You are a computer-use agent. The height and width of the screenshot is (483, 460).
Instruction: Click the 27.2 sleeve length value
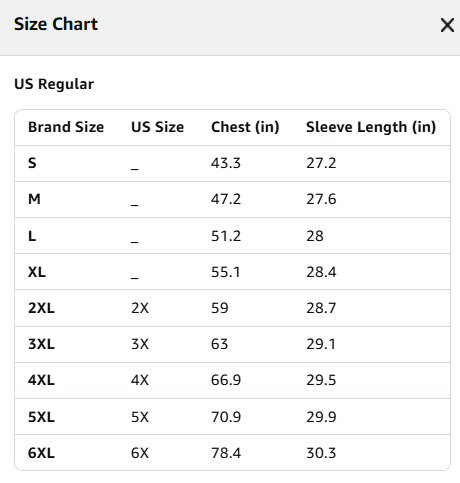pyautogui.click(x=321, y=163)
